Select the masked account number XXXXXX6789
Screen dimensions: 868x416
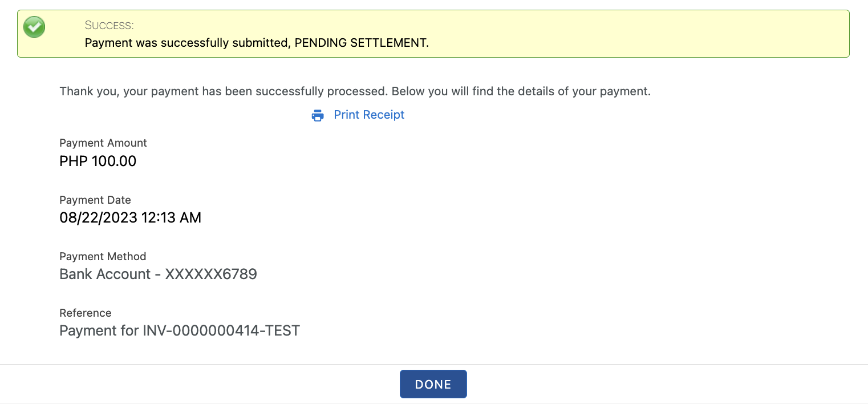[x=211, y=274]
